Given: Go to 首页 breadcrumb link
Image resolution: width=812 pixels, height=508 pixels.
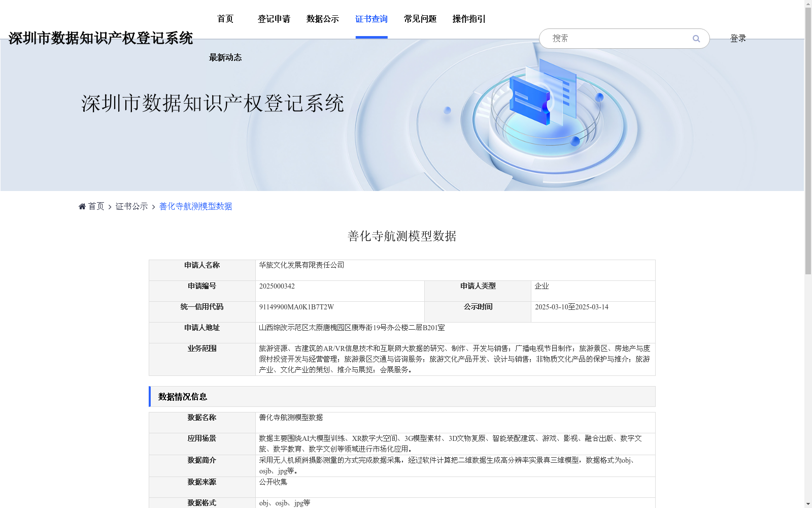Looking at the screenshot, I should click(x=96, y=206).
